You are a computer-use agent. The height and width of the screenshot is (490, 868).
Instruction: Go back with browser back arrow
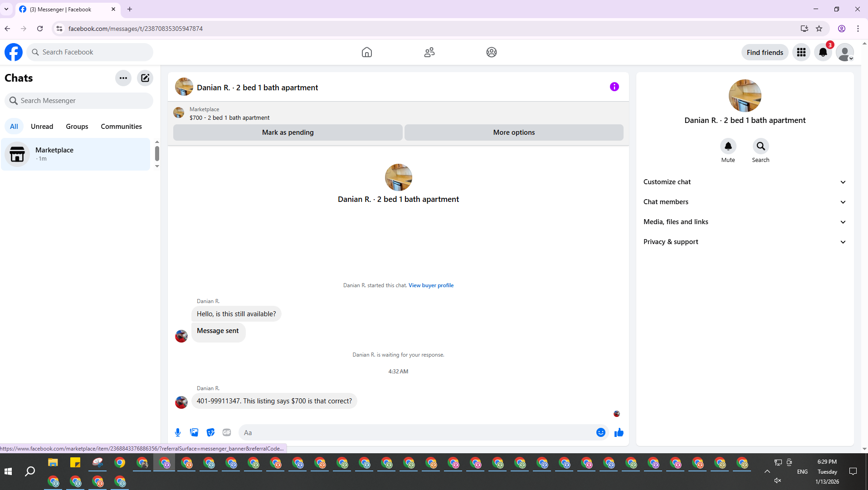point(7,29)
